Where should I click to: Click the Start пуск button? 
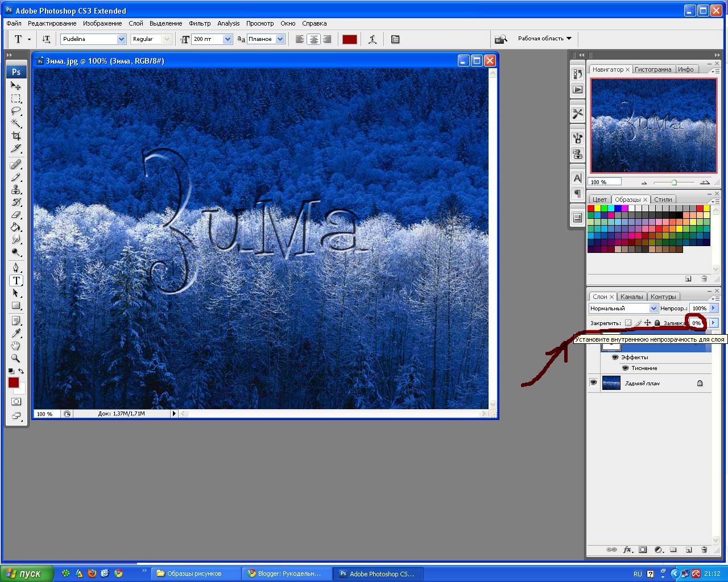pyautogui.click(x=27, y=573)
